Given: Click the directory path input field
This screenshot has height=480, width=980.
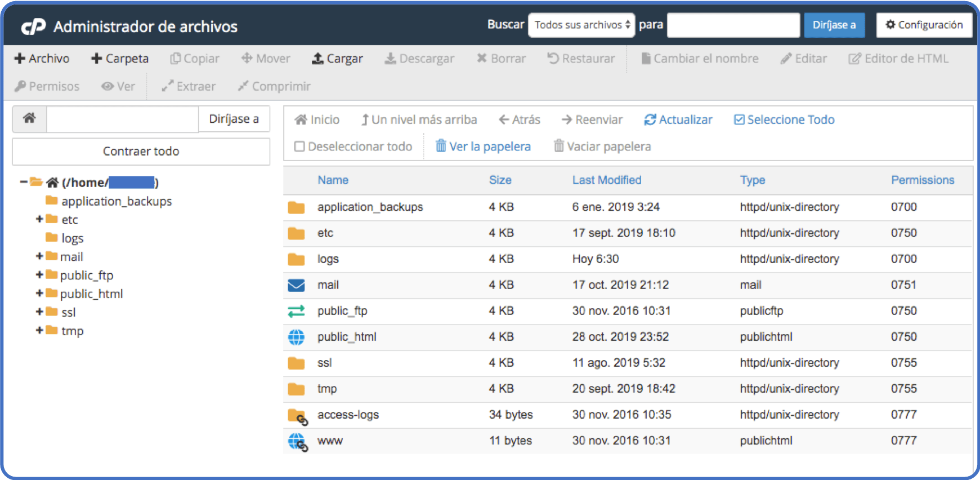Looking at the screenshot, I should pos(123,119).
